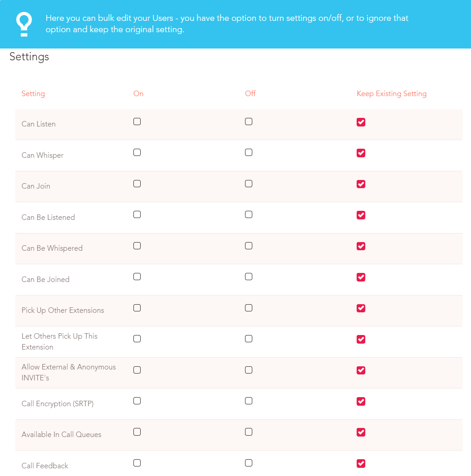Uncheck Keep Existing Setting for Call Encryption (SRTP)
Screen dimensions: 471x476
click(x=361, y=401)
